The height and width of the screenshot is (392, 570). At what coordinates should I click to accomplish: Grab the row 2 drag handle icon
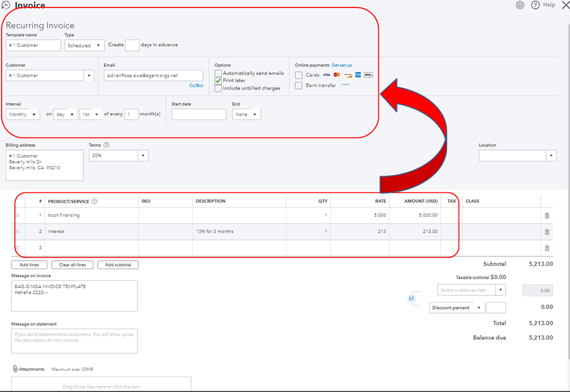pyautogui.click(x=18, y=232)
